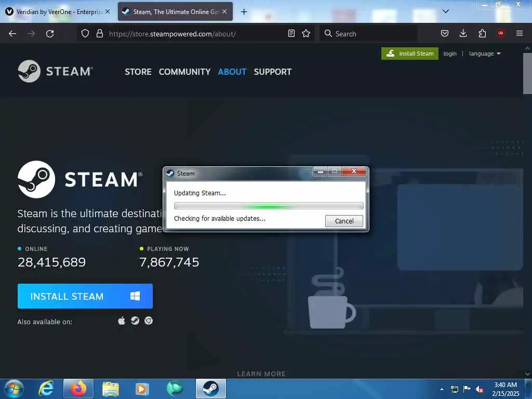Viewport: 532px width, 399px height.
Task: Click the muted volume tray icon
Action: (480, 390)
